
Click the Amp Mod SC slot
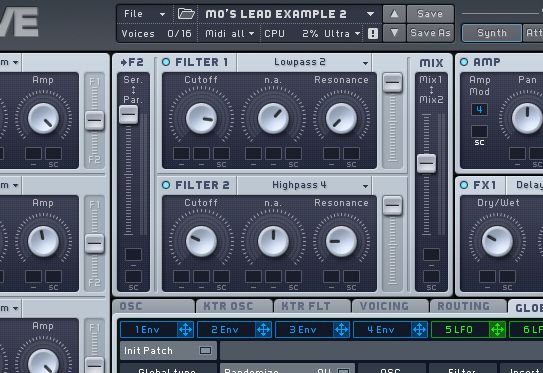479,132
